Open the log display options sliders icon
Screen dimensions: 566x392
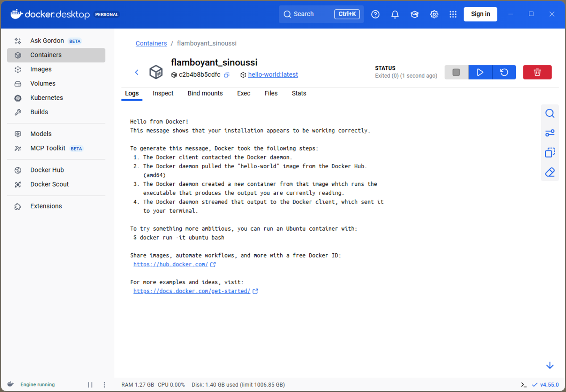point(550,133)
